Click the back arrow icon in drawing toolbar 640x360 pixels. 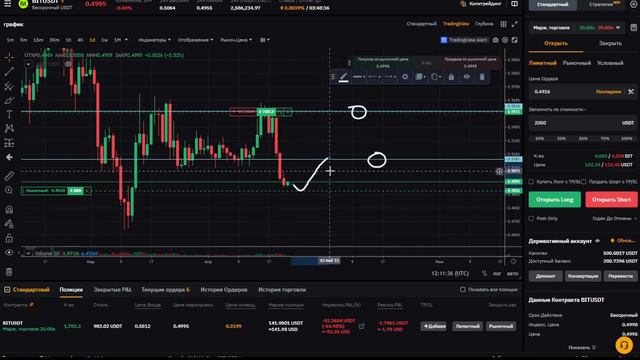pos(9,157)
